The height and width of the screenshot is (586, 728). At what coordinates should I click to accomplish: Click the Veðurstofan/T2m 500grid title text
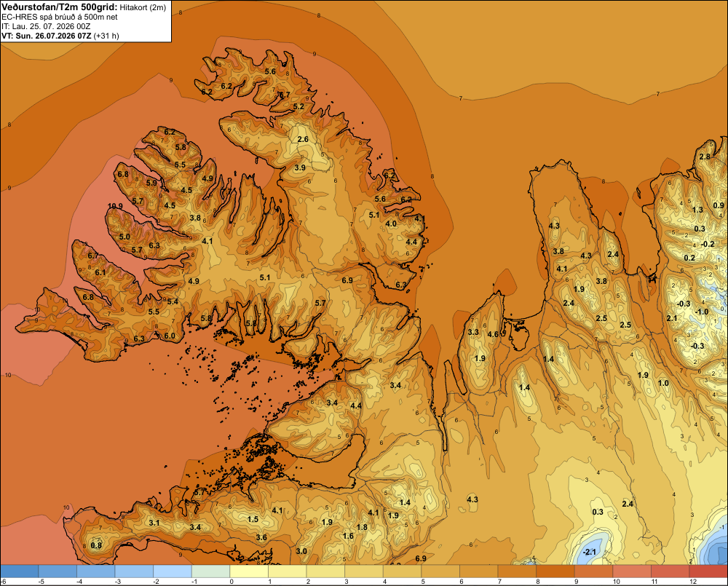[60, 7]
